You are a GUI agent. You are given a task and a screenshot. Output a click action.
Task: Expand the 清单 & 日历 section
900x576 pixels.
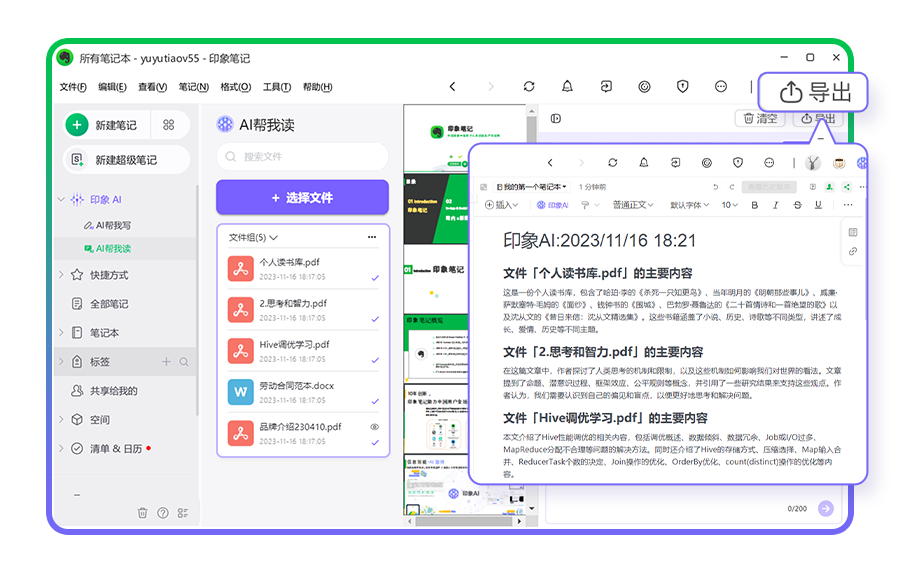point(61,448)
